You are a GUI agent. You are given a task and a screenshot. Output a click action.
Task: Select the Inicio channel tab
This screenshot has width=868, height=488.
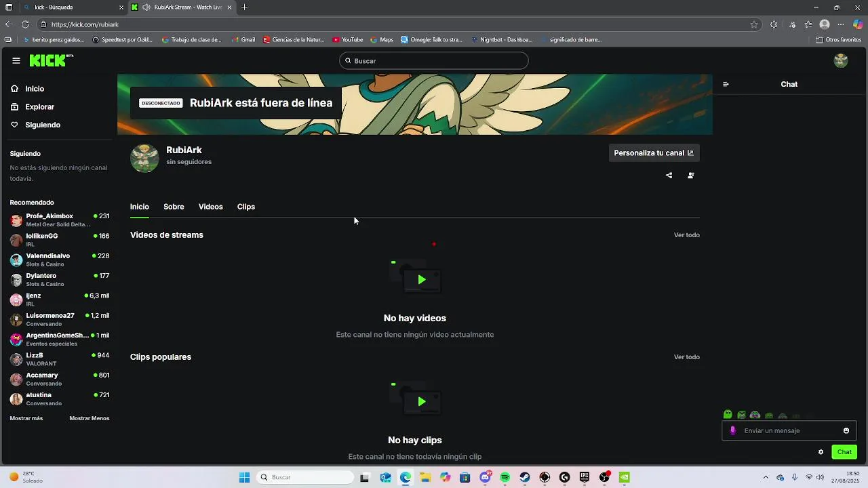[140, 207]
